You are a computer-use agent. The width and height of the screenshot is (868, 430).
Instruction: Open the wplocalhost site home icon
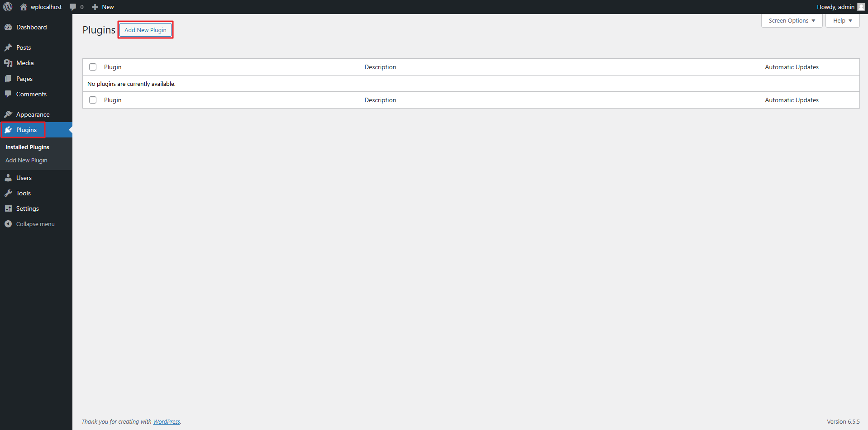(x=24, y=7)
